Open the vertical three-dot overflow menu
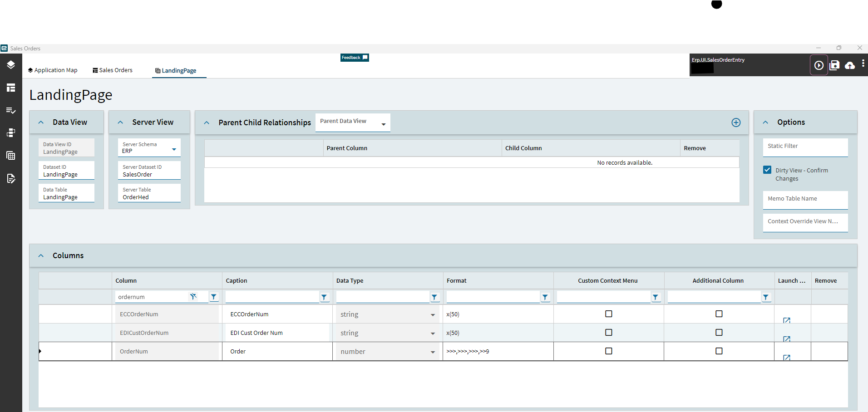 (x=863, y=64)
